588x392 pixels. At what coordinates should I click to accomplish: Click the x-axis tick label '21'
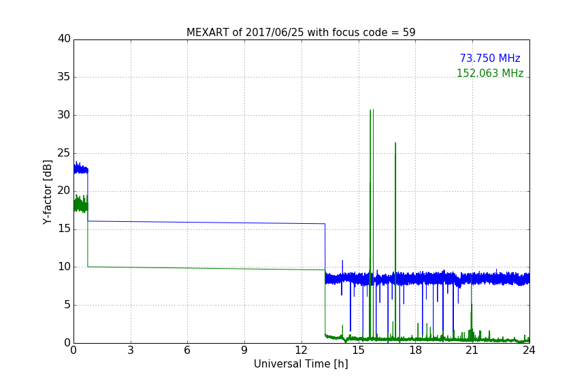(x=472, y=350)
